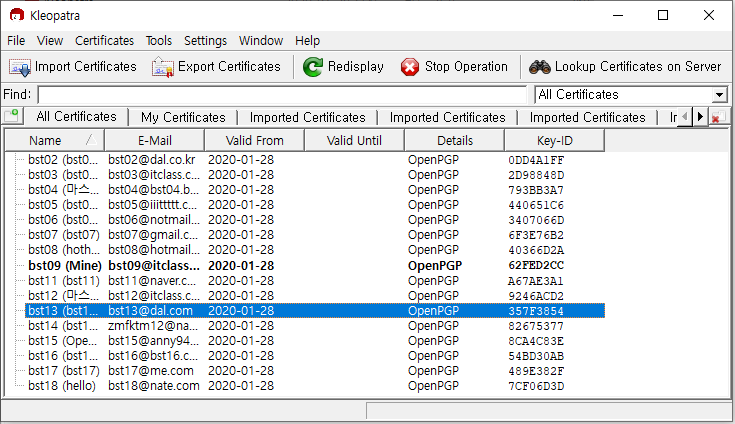Select the bst17 (bst17) certificate row
The height and width of the screenshot is (424, 735).
point(315,371)
